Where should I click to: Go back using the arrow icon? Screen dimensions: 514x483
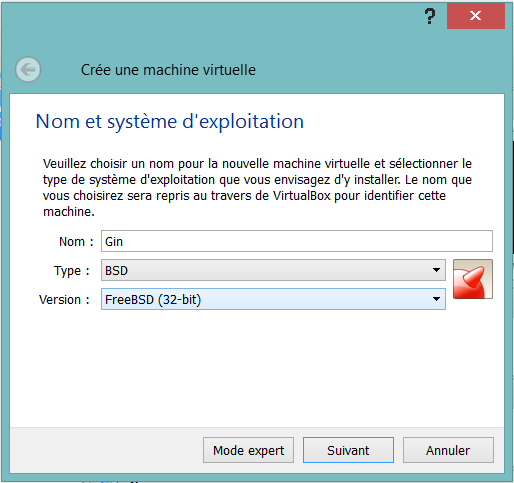pyautogui.click(x=28, y=69)
